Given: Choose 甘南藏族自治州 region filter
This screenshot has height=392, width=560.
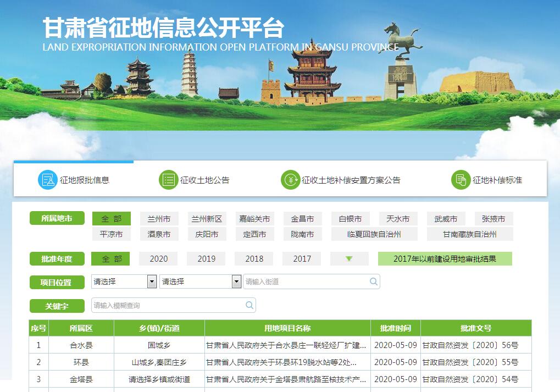Looking at the screenshot, I should coord(469,234).
